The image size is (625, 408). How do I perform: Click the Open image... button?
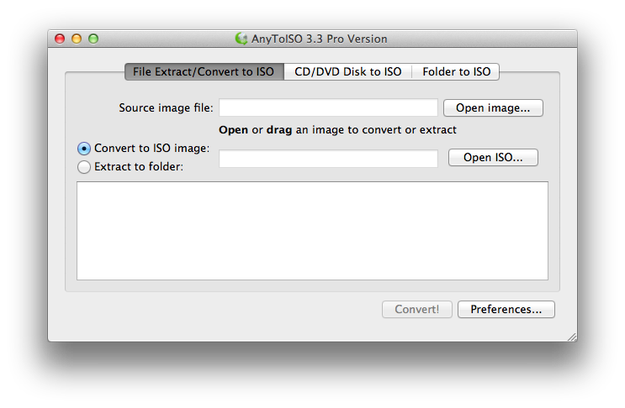click(493, 108)
